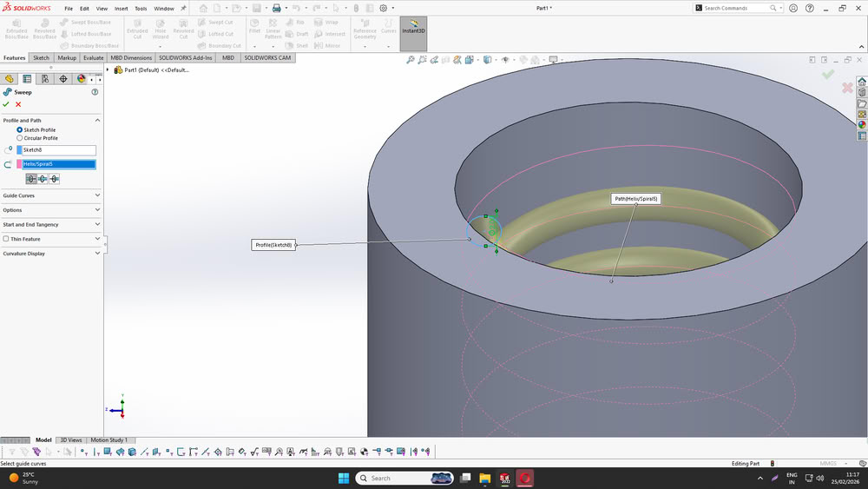The width and height of the screenshot is (868, 489).
Task: Select the Sketch Profile radio button
Action: (x=20, y=129)
